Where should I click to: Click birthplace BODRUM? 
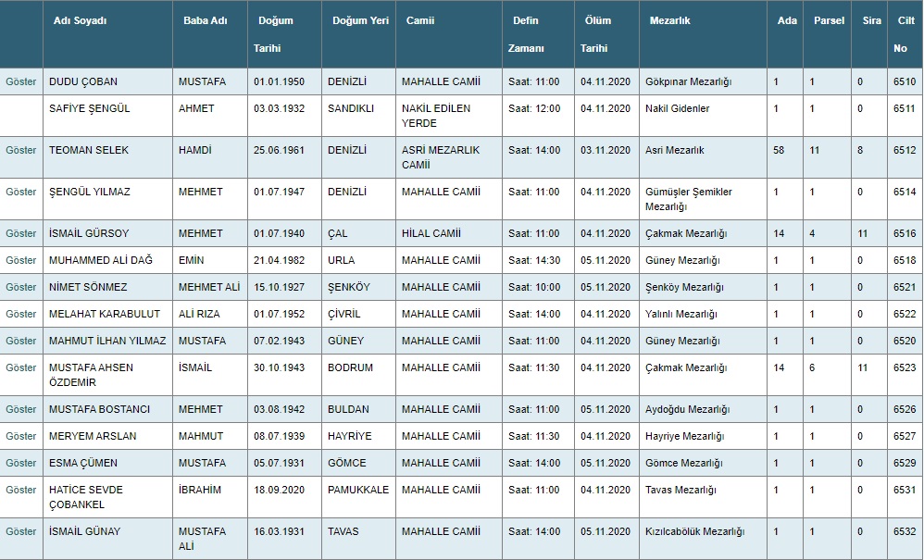tap(351, 368)
